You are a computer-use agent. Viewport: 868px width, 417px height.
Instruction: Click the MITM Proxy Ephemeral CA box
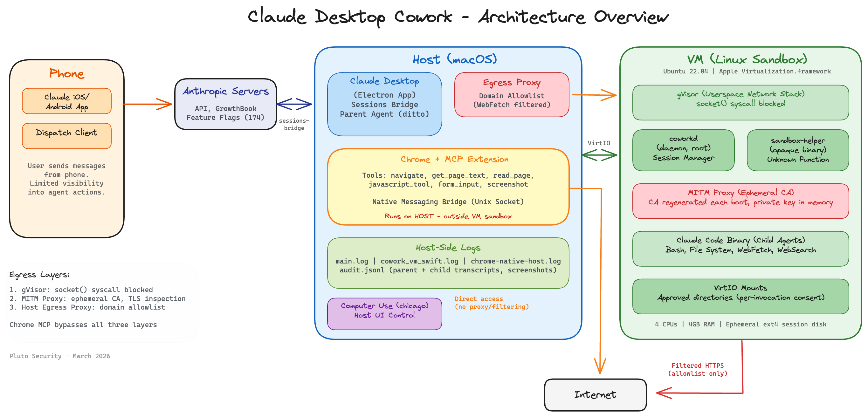(740, 201)
